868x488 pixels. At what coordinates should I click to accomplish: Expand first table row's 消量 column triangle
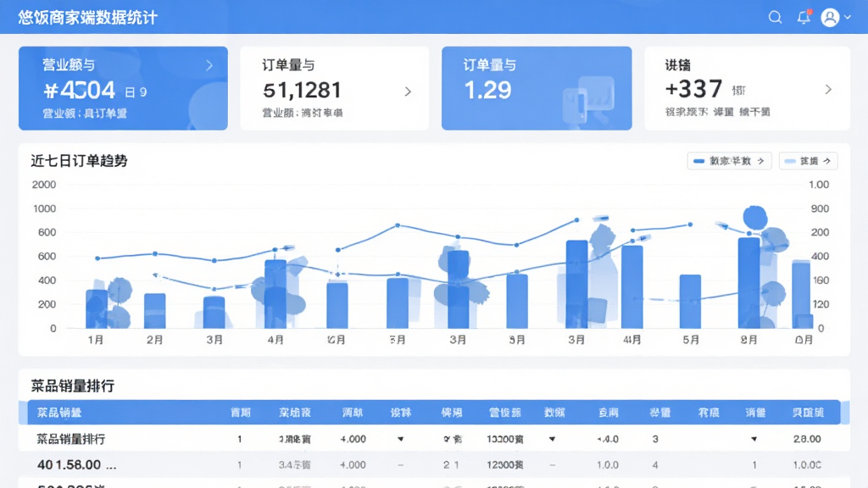point(754,440)
